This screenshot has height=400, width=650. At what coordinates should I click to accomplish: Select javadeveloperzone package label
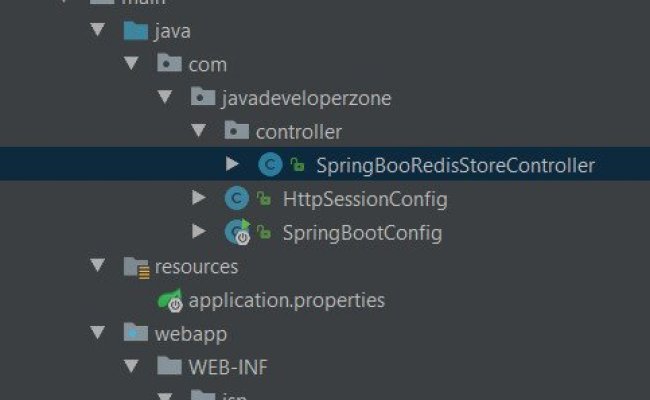(x=306, y=99)
